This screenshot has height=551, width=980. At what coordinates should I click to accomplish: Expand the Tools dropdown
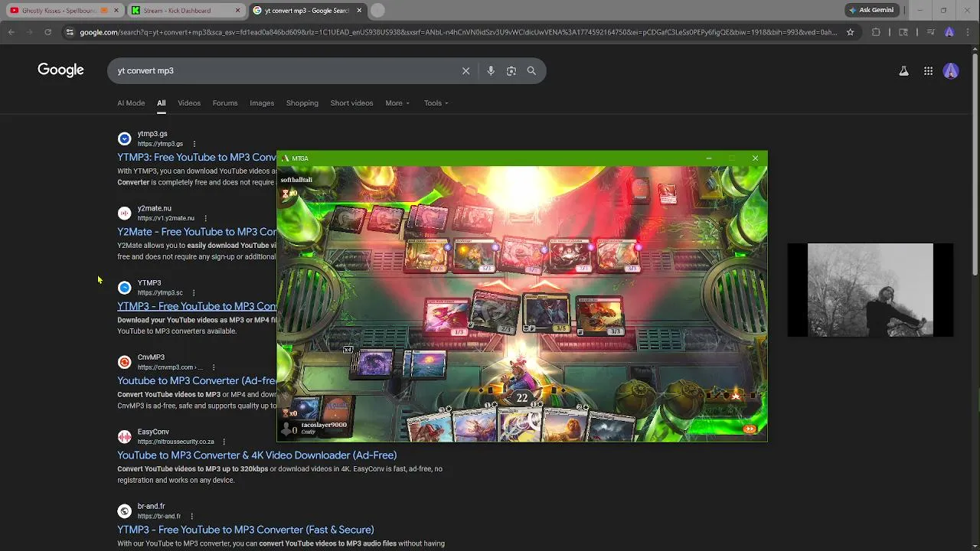(436, 103)
